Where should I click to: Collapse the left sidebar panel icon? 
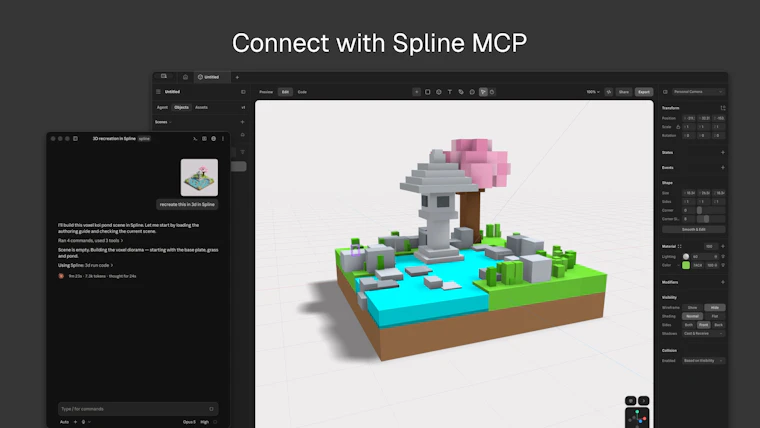pyautogui.click(x=243, y=92)
